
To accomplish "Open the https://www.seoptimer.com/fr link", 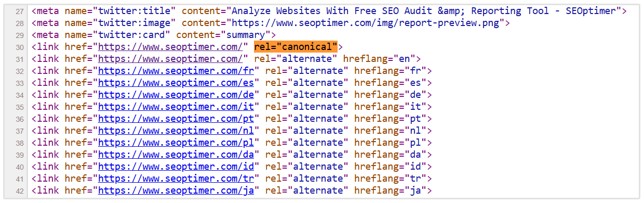I will point(176,71).
